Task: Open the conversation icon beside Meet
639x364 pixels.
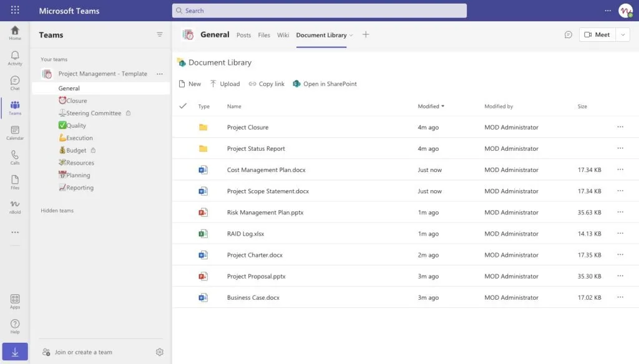Action: pos(568,35)
